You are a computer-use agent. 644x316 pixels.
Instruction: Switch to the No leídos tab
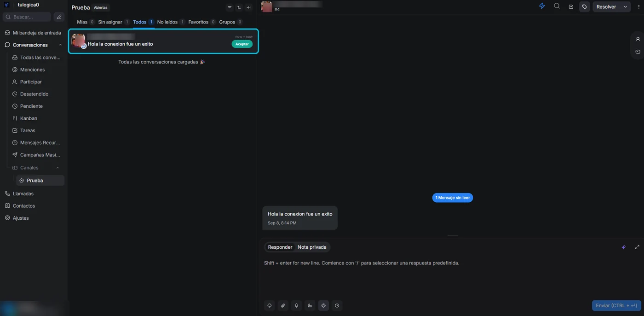click(171, 22)
